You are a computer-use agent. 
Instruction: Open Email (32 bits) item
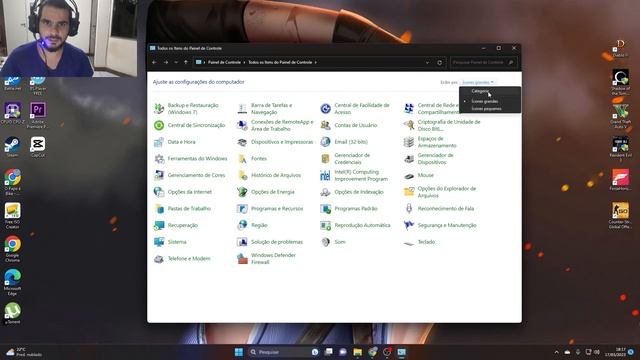pyautogui.click(x=344, y=142)
